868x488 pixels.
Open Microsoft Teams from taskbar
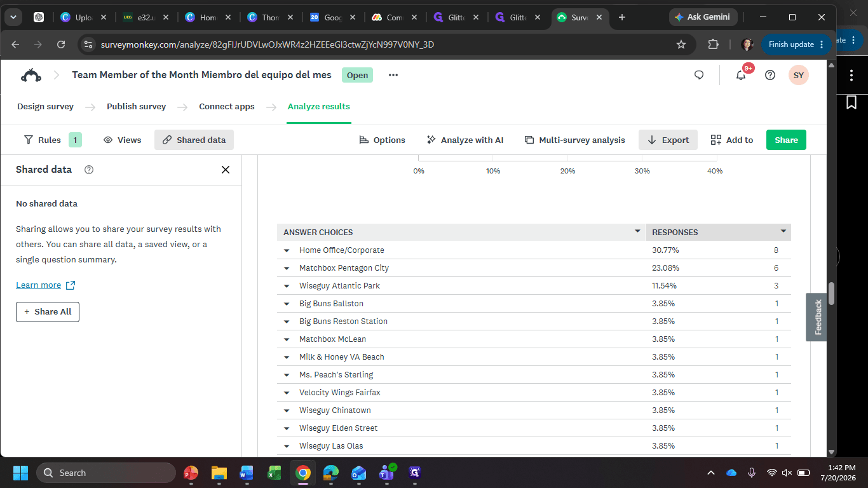[x=387, y=473]
